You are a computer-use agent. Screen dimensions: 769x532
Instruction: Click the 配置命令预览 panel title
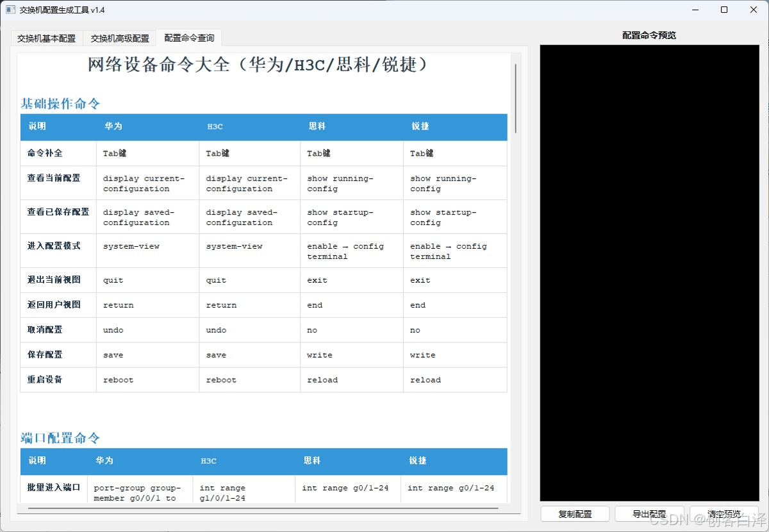tap(649, 35)
